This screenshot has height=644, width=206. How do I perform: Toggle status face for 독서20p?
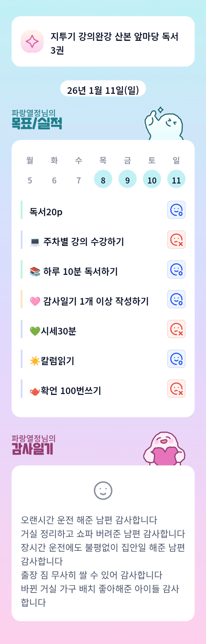pos(176,210)
